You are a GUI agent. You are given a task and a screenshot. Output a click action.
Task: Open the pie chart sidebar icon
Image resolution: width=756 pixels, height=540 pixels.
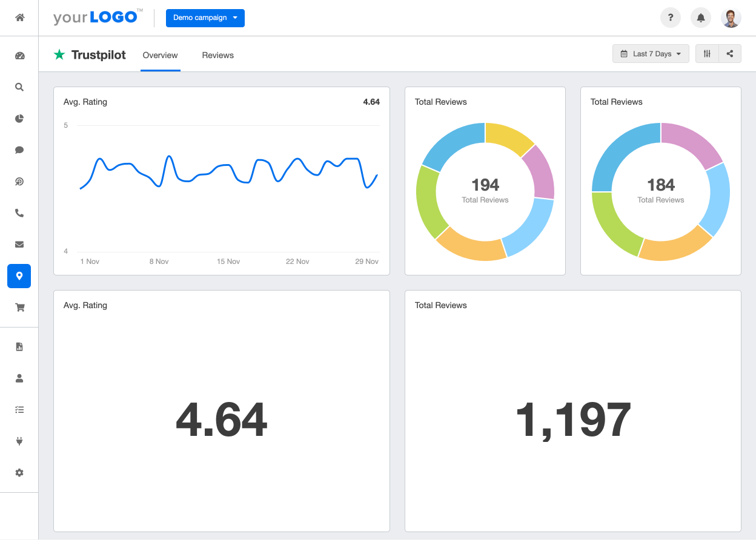pos(19,119)
